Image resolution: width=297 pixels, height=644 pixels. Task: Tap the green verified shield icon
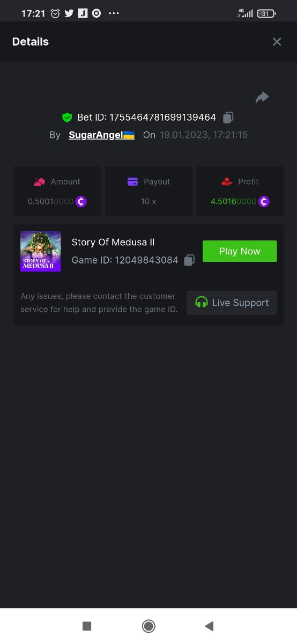(67, 117)
